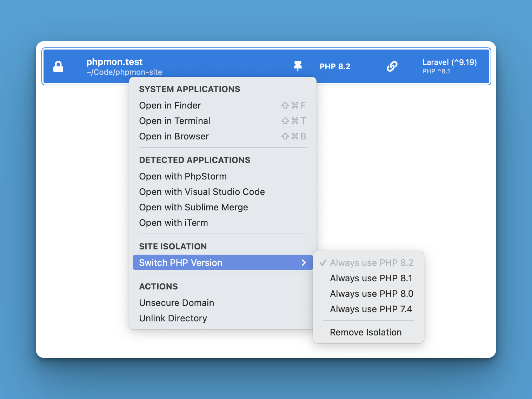The height and width of the screenshot is (399, 532).
Task: Choose Open in Browser
Action: 223,136
